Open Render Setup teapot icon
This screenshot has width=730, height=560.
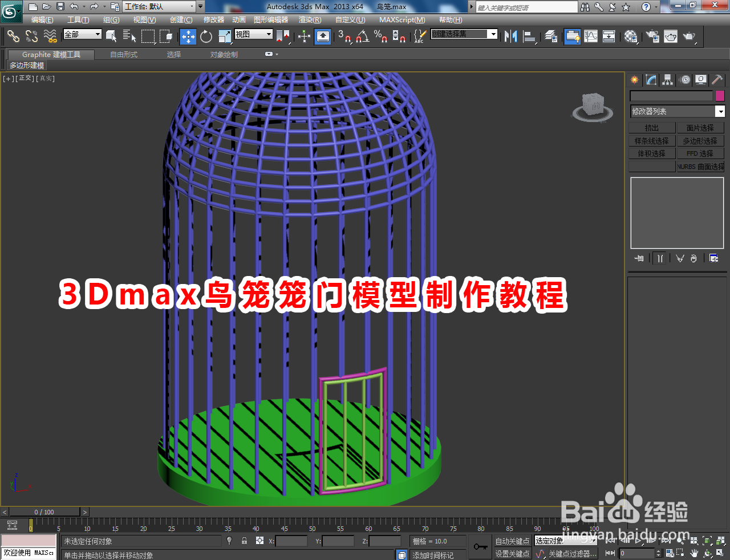(x=652, y=36)
